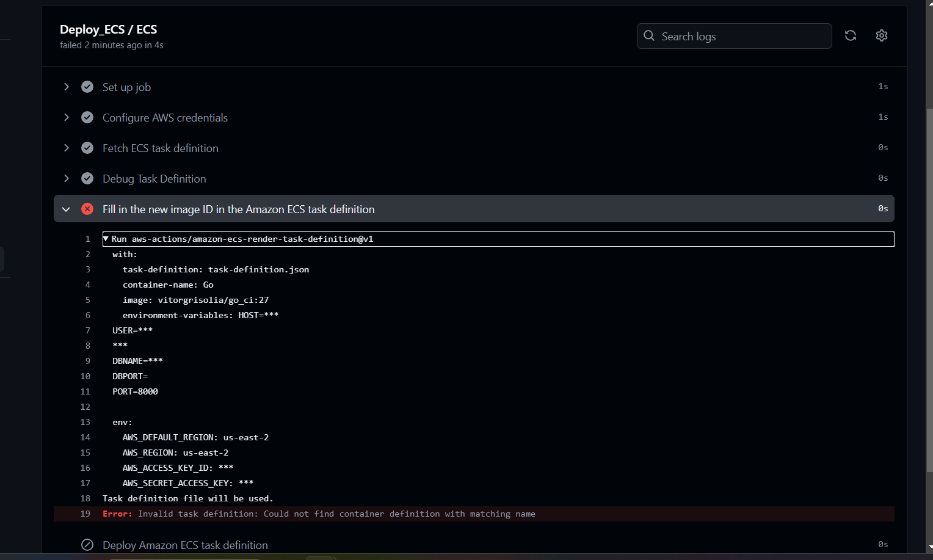The height and width of the screenshot is (560, 933).
Task: Click the 'AWS_DEFAULT_REGION: us-east-2' log line
Action: click(x=195, y=437)
